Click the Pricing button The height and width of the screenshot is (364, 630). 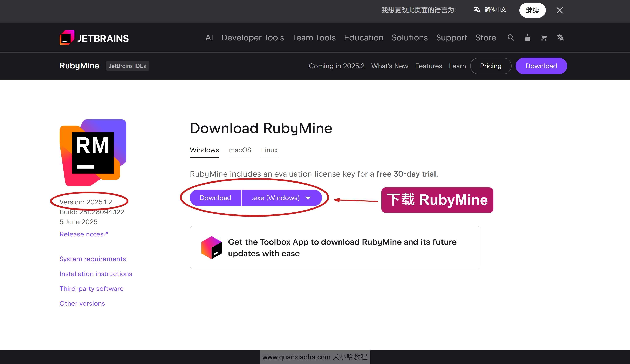tap(491, 66)
